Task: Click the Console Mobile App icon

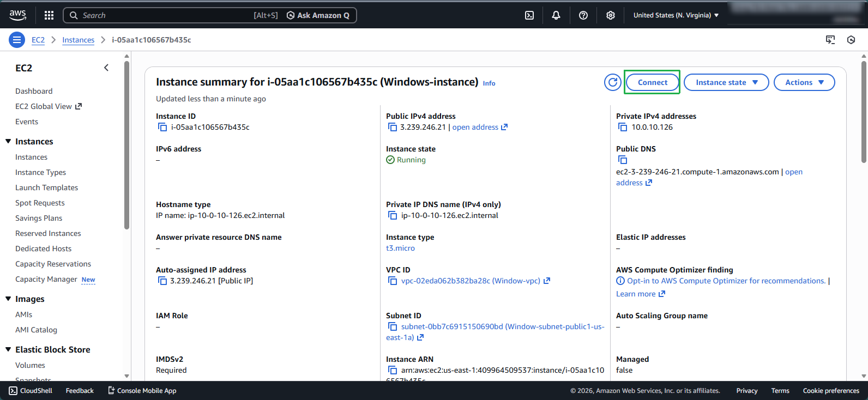Action: click(111, 390)
